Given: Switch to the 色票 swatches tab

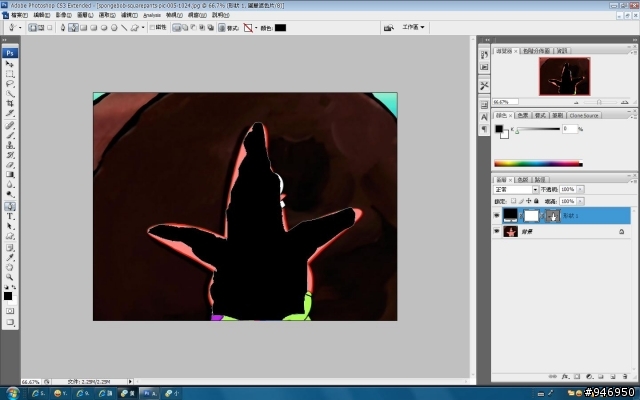Looking at the screenshot, I should click(523, 116).
